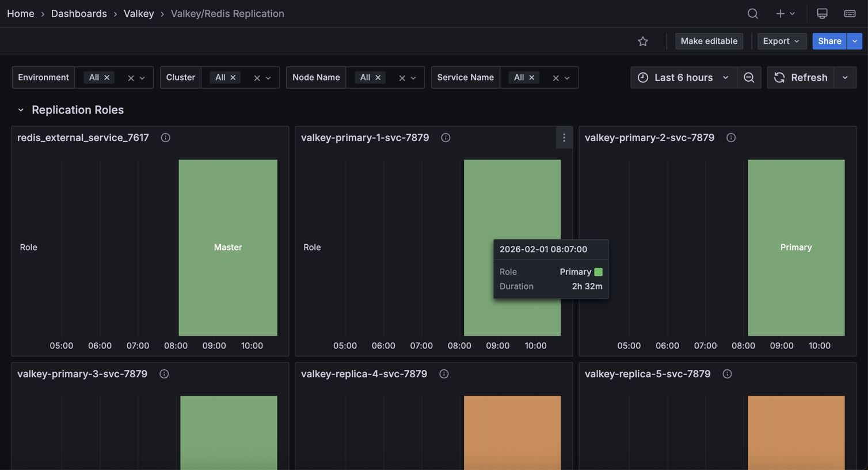
Task: Open the Valkey breadcrumb item
Action: pos(138,13)
